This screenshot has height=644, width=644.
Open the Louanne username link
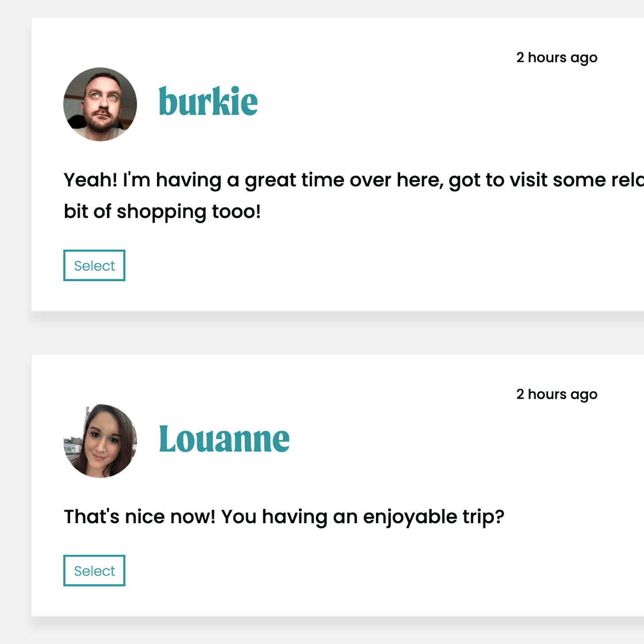[224, 439]
